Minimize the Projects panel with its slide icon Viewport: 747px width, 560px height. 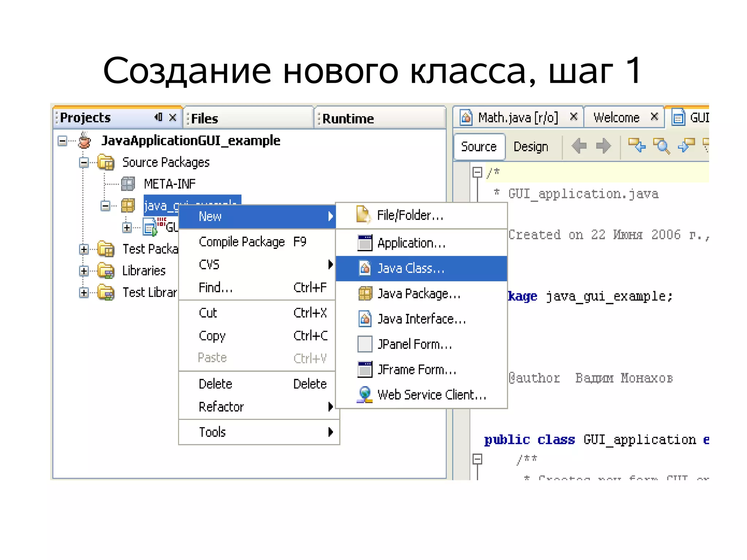click(x=158, y=117)
